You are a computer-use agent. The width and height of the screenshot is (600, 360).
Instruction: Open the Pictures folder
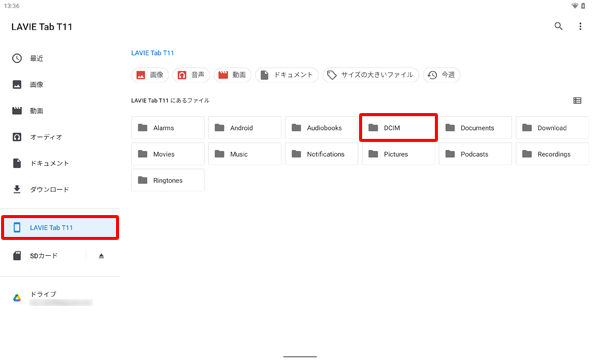click(398, 154)
